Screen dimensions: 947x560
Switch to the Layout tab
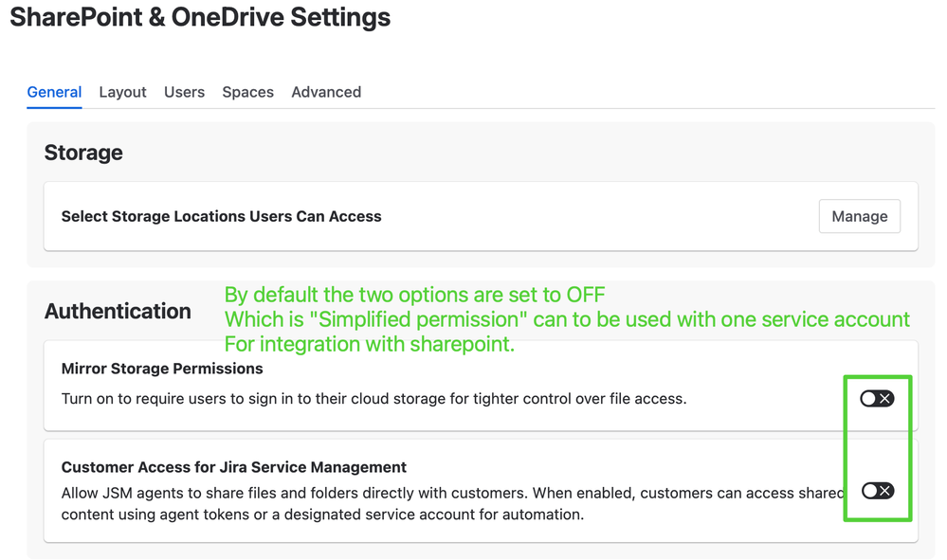pos(122,92)
